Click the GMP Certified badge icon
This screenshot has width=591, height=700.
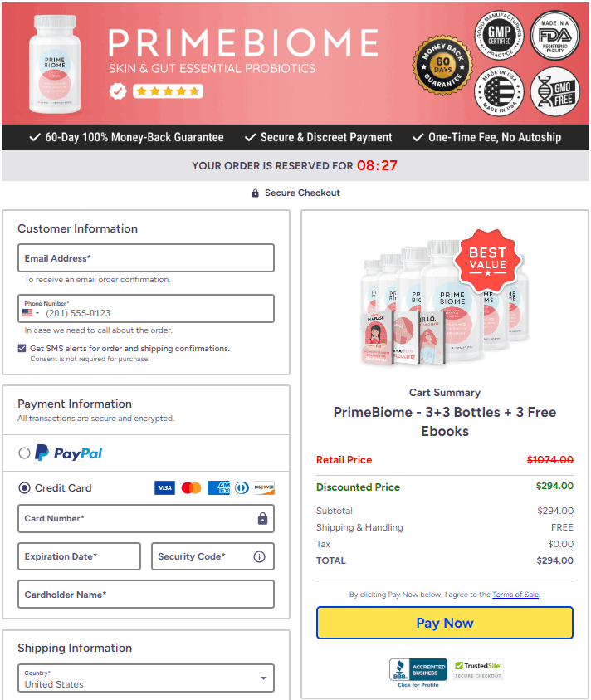click(499, 35)
